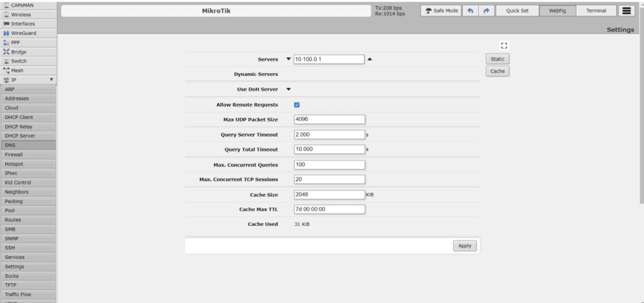
Task: Open the Wireless sidebar section
Action: click(21, 15)
